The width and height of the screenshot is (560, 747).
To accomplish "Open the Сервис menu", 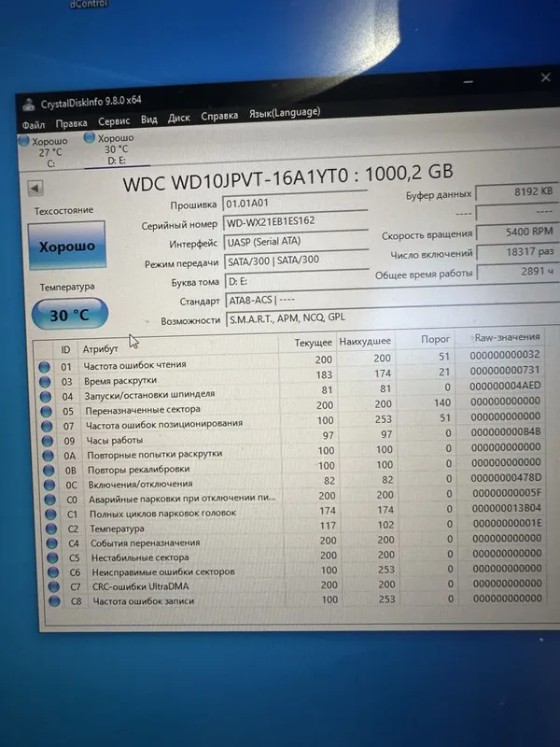I will click(x=114, y=121).
